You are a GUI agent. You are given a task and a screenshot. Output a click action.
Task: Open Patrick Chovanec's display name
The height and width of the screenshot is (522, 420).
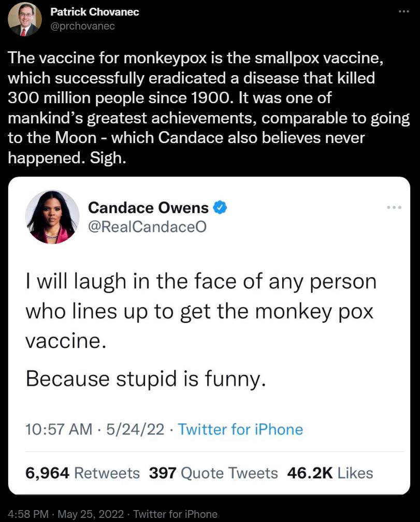click(x=96, y=12)
